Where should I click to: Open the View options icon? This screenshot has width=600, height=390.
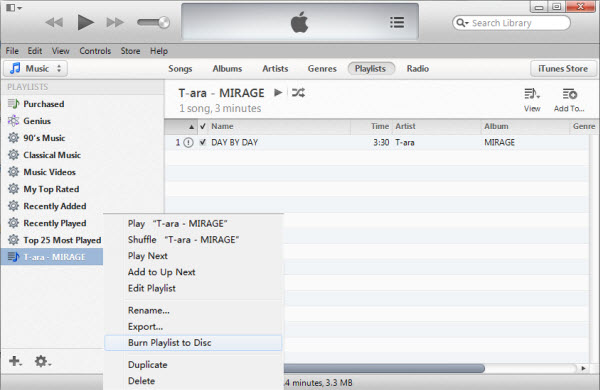click(532, 100)
